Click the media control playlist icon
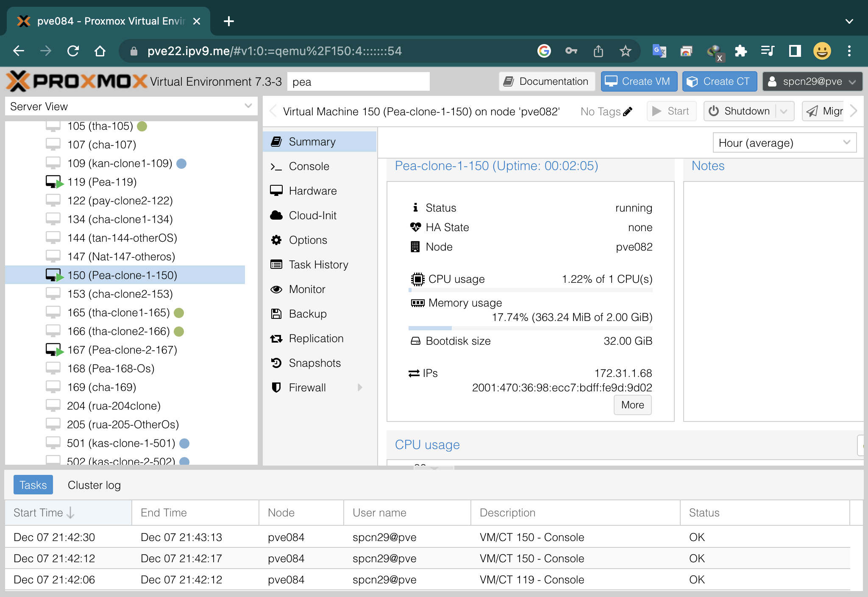 point(768,51)
